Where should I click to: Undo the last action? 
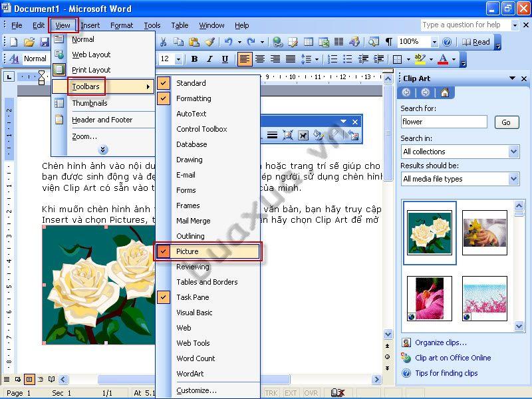(x=229, y=42)
